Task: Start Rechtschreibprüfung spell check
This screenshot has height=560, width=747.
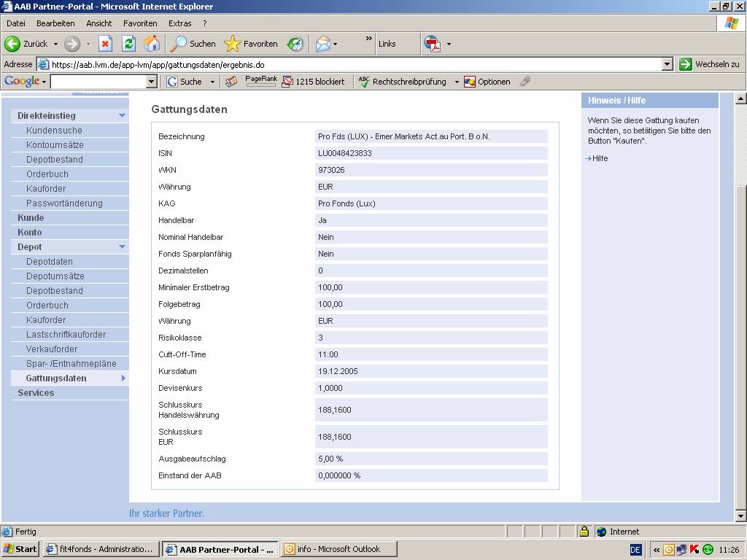Action: (403, 82)
